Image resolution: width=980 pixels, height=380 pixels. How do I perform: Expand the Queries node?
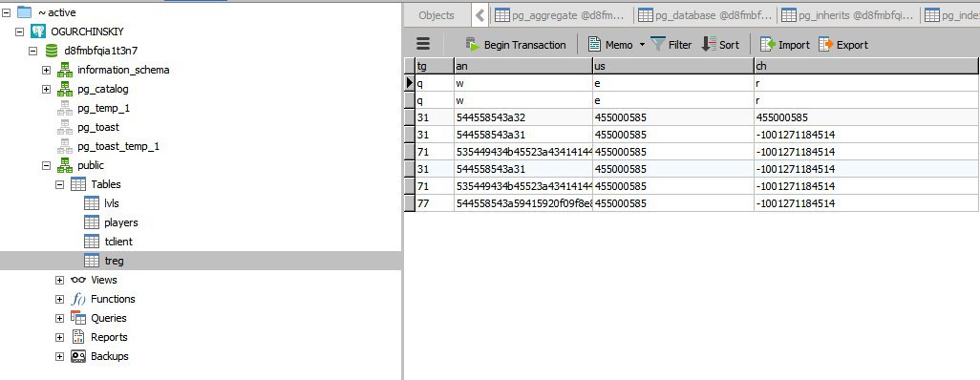pos(59,318)
